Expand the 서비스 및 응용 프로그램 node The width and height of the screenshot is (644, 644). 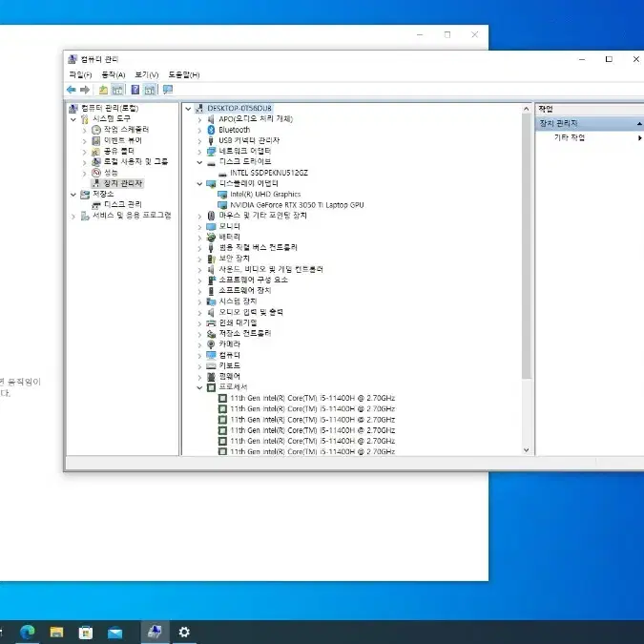click(73, 216)
